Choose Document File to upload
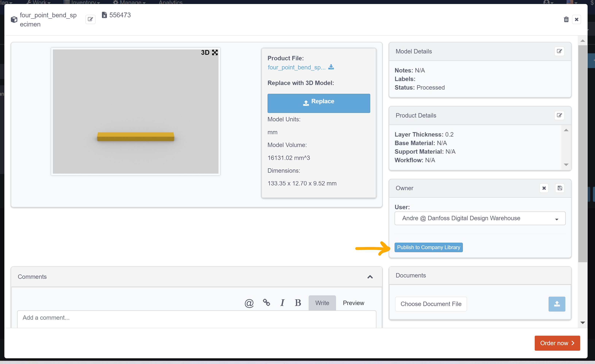Image resolution: width=595 pixels, height=364 pixels. pyautogui.click(x=431, y=304)
